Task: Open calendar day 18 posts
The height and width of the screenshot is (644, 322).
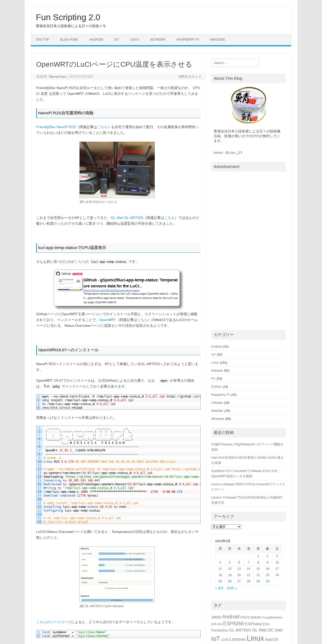Action: coord(220,575)
